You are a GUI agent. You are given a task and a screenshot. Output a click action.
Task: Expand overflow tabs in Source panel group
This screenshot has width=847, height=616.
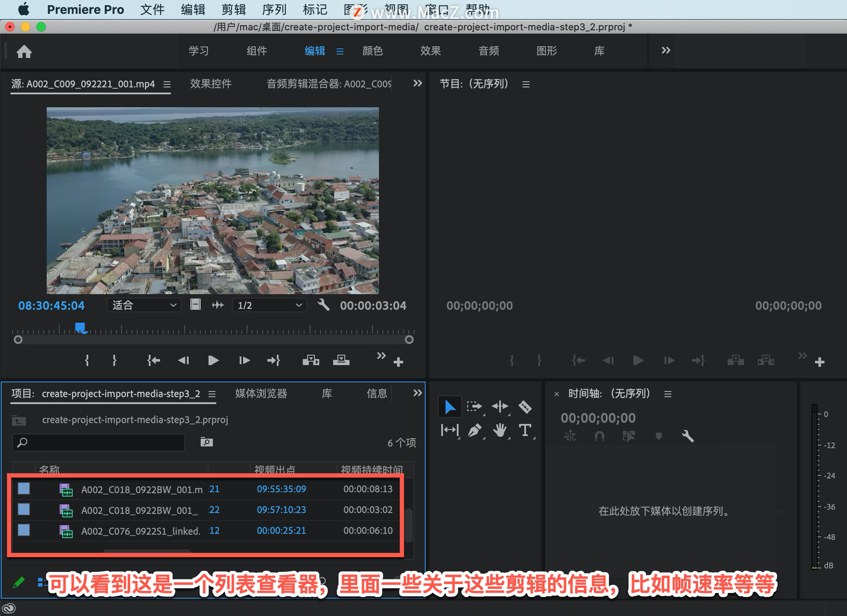417,83
